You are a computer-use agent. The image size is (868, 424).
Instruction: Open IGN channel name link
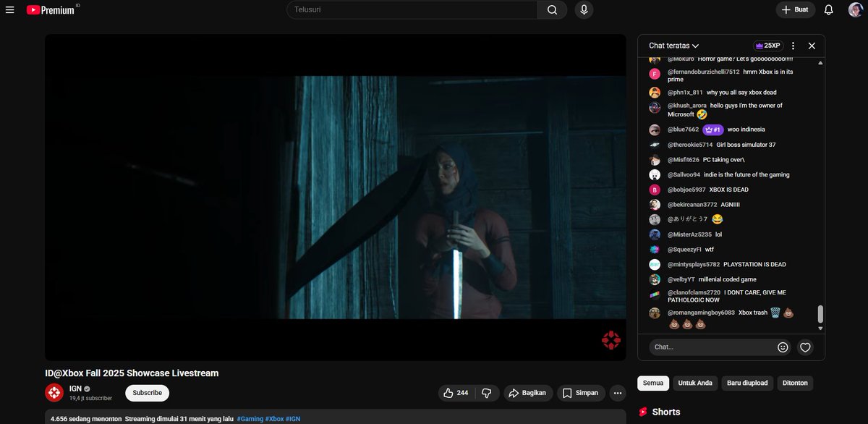coord(75,389)
